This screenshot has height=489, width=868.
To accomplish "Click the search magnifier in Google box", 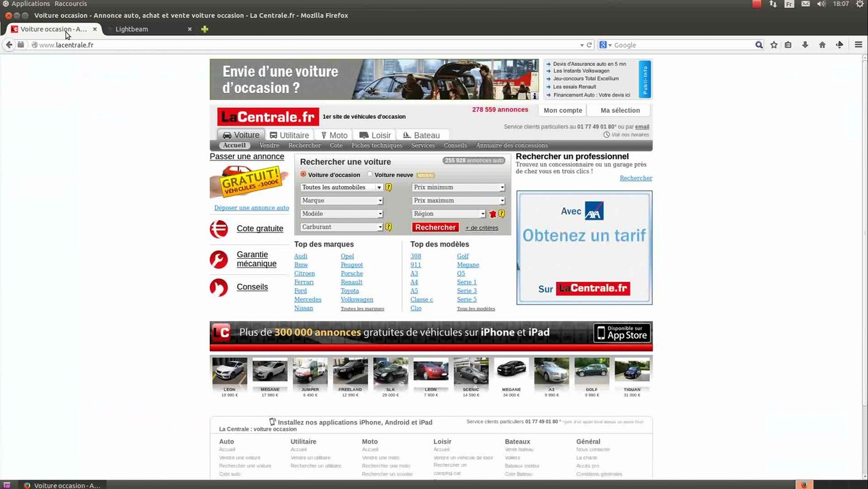I will tap(759, 45).
